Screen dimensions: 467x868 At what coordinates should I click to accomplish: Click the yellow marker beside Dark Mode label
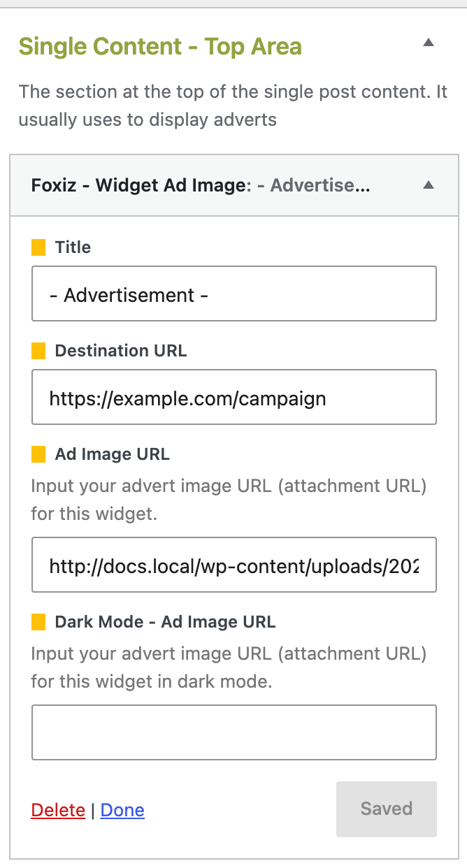(x=38, y=622)
